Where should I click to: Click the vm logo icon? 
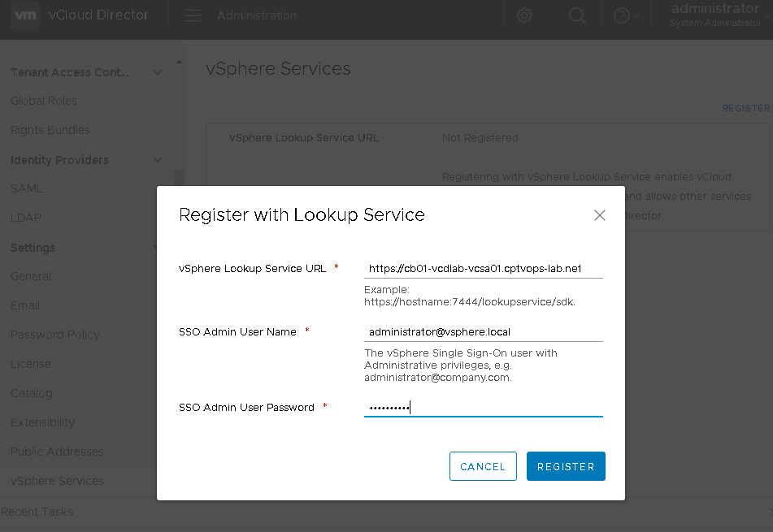[24, 15]
